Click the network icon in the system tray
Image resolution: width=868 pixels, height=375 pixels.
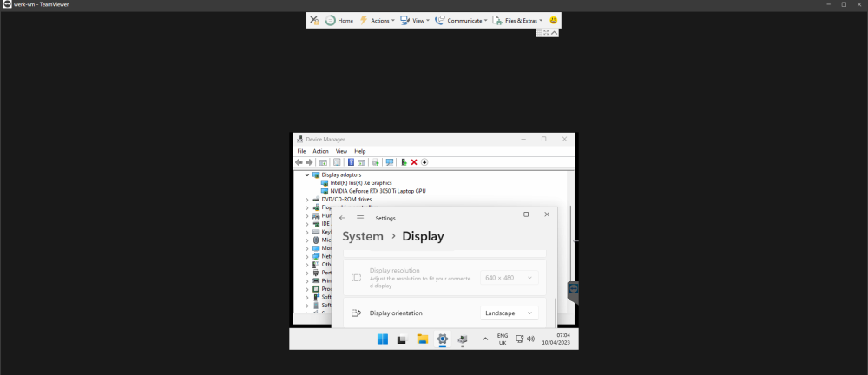point(520,339)
